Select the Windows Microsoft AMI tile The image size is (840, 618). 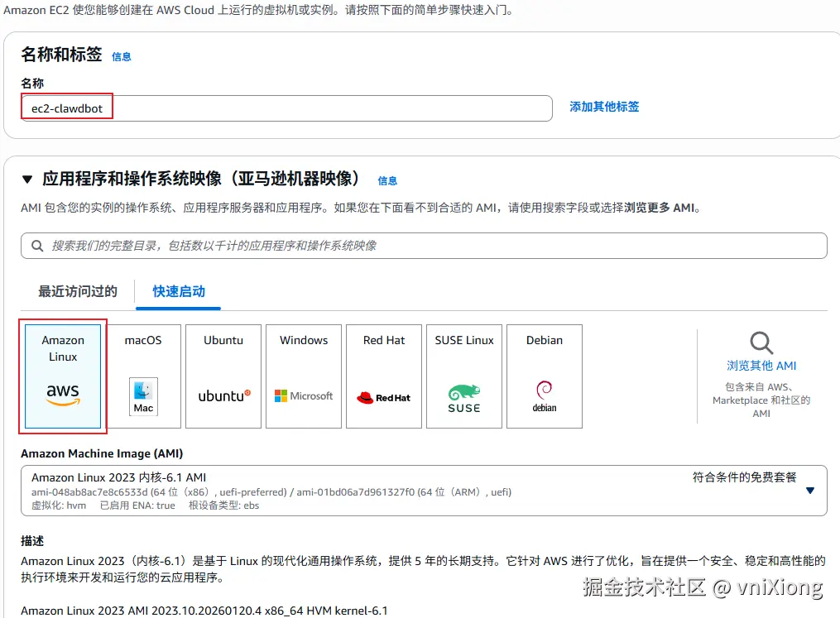pyautogui.click(x=304, y=376)
